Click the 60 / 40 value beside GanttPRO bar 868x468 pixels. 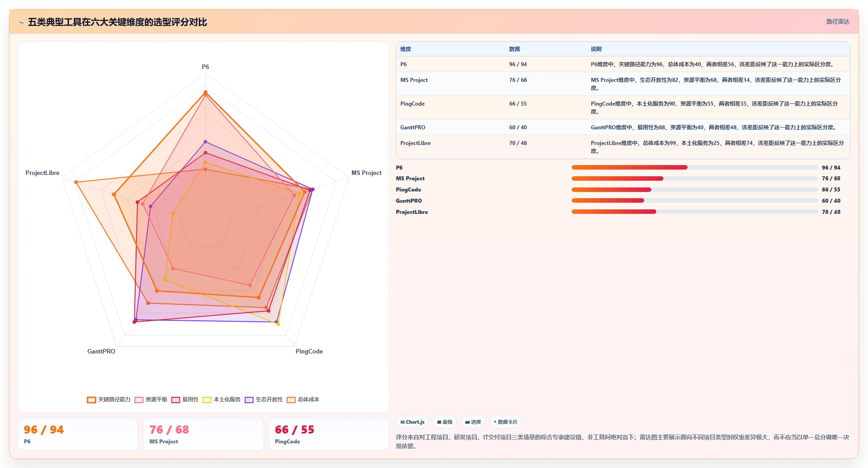(x=831, y=201)
